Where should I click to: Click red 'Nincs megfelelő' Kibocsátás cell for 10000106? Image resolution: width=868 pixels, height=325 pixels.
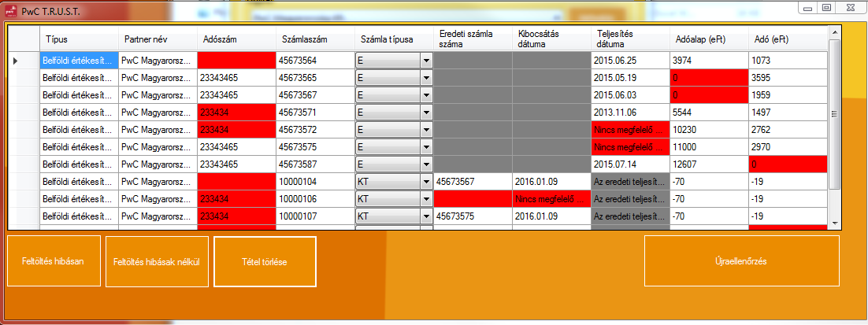tap(551, 199)
